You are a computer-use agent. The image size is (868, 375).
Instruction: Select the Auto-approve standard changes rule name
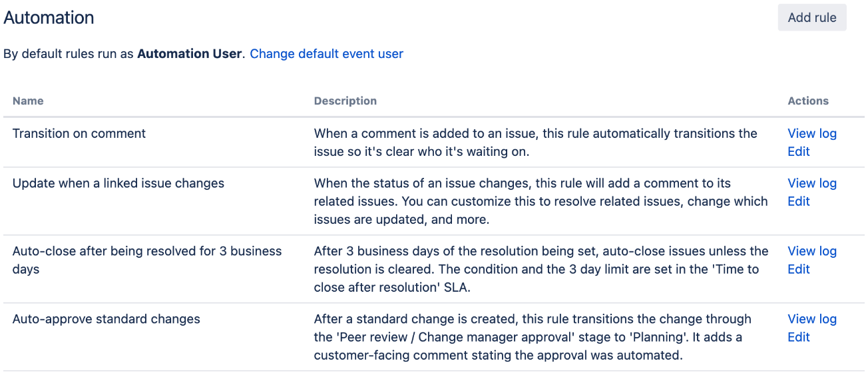click(107, 319)
